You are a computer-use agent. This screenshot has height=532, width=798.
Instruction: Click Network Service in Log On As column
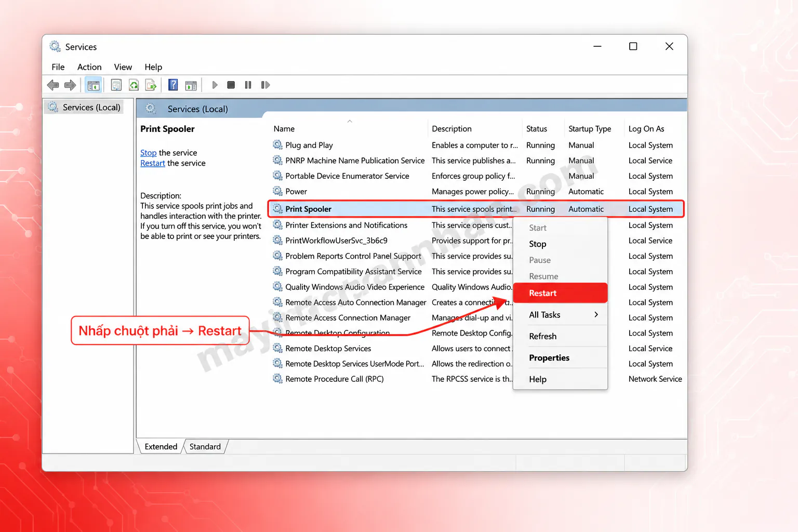pyautogui.click(x=655, y=379)
